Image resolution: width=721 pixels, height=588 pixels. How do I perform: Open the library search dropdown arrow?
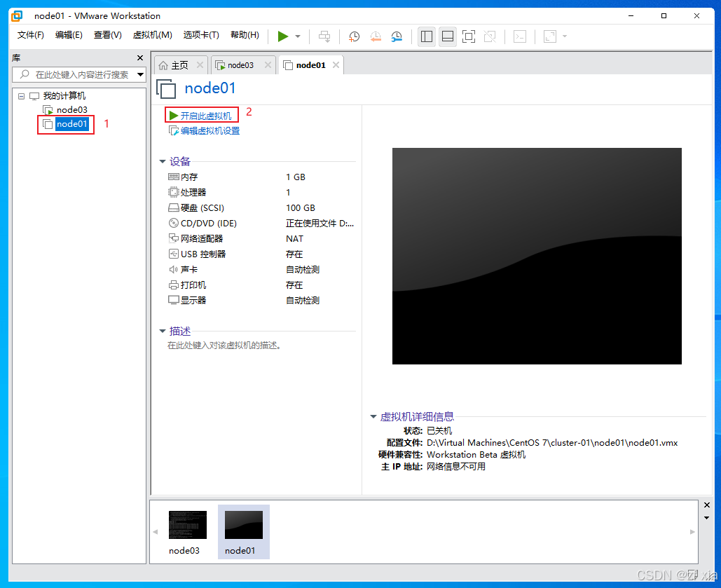point(140,74)
